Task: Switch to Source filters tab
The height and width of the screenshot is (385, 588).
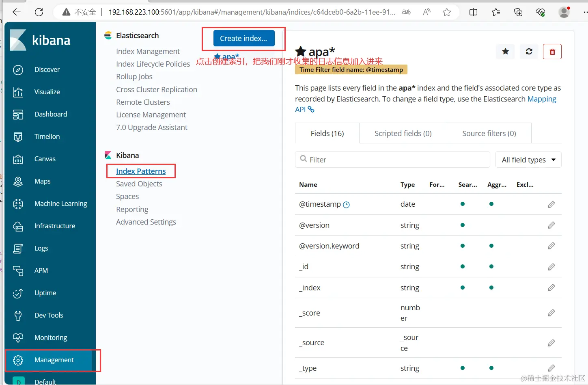Action: (x=489, y=134)
